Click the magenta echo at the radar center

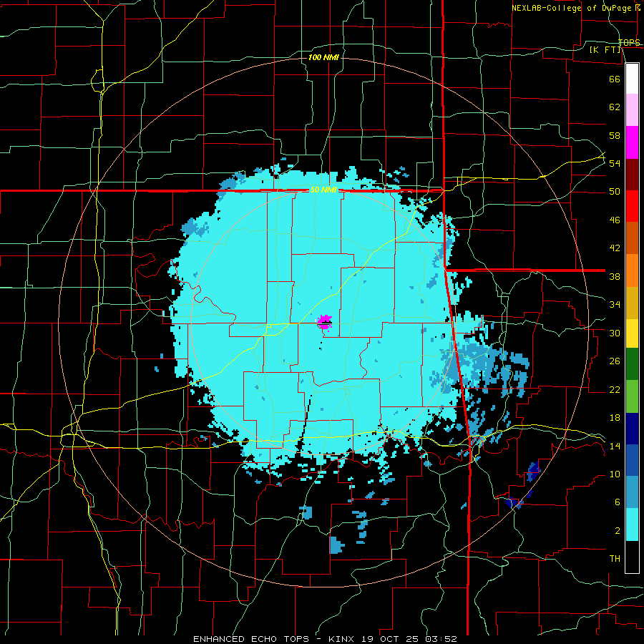(x=324, y=321)
